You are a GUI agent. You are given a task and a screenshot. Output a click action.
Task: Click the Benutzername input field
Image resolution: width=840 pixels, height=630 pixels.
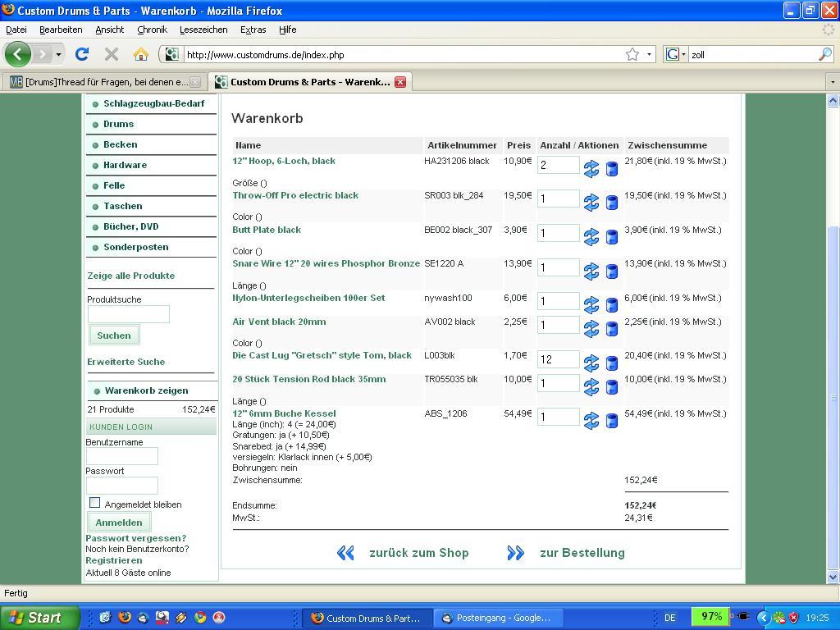(x=122, y=456)
